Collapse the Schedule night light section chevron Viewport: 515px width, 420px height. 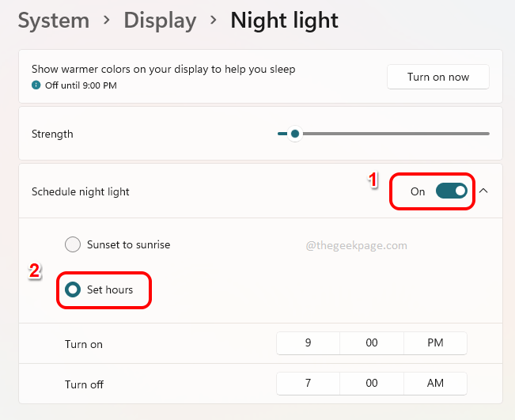(x=485, y=191)
